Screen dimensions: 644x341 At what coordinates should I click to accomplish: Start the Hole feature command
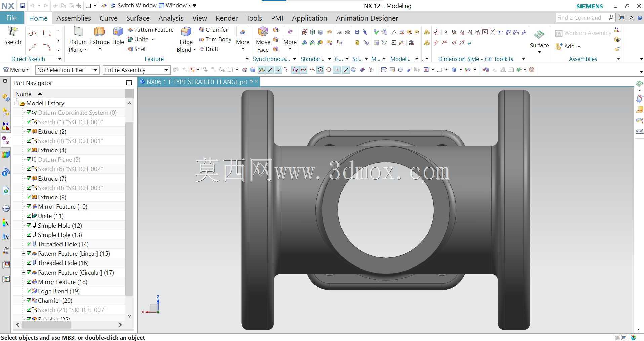tap(118, 36)
